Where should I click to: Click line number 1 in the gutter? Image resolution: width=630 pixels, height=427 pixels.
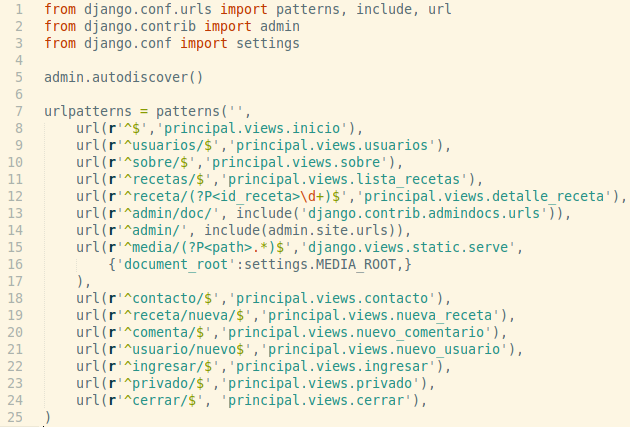point(19,9)
